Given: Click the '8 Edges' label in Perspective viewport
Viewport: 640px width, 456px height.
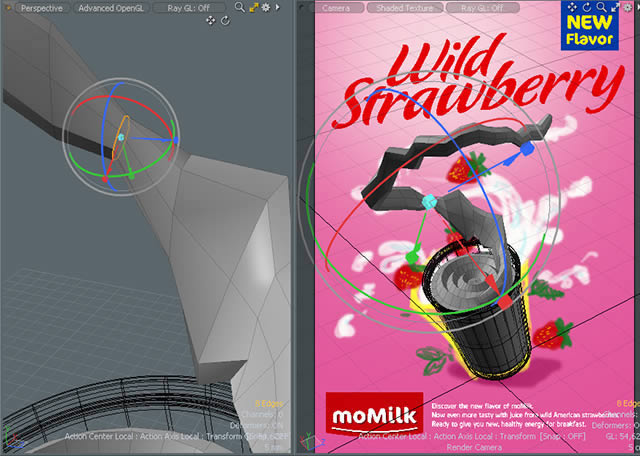Looking at the screenshot, I should click(269, 404).
